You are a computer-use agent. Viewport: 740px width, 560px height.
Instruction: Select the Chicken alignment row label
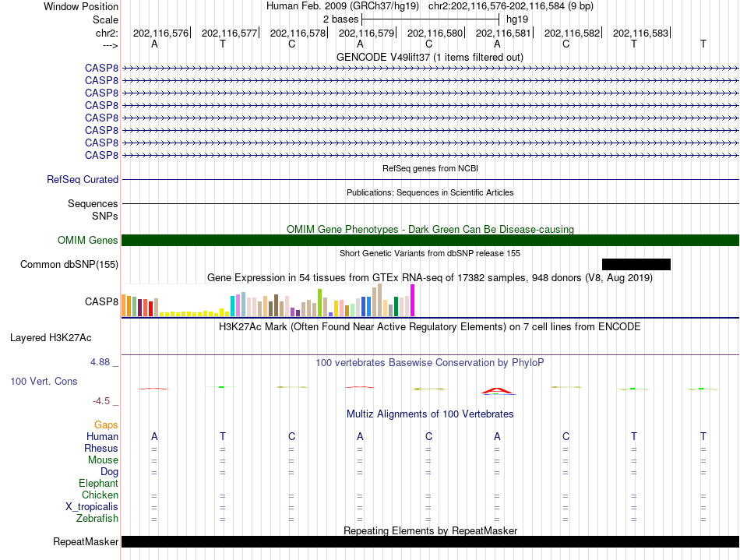click(x=100, y=495)
